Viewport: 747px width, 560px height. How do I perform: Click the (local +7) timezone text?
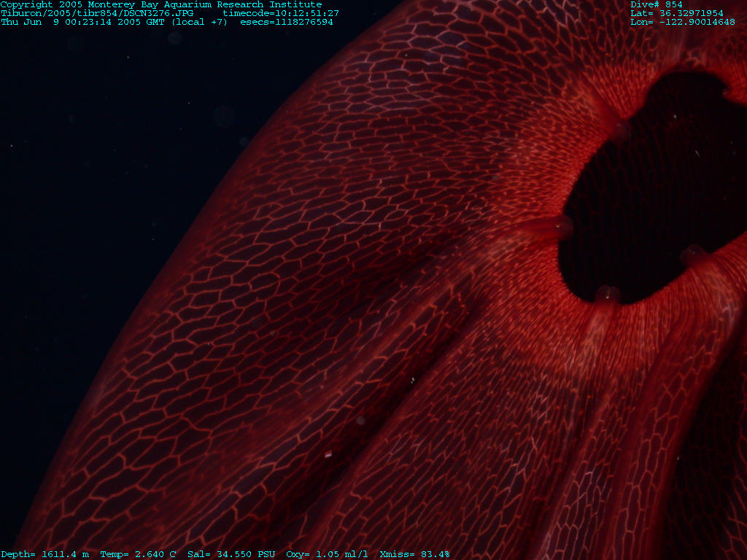(x=199, y=22)
